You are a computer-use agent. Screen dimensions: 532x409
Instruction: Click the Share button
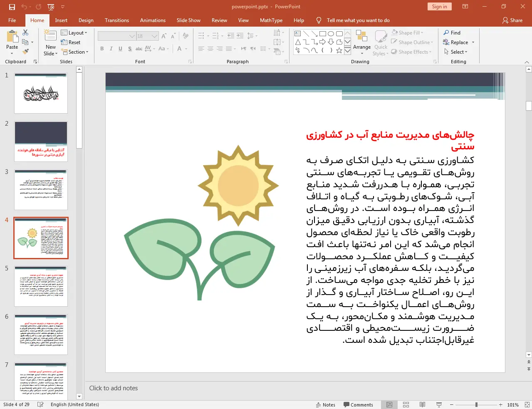point(512,20)
